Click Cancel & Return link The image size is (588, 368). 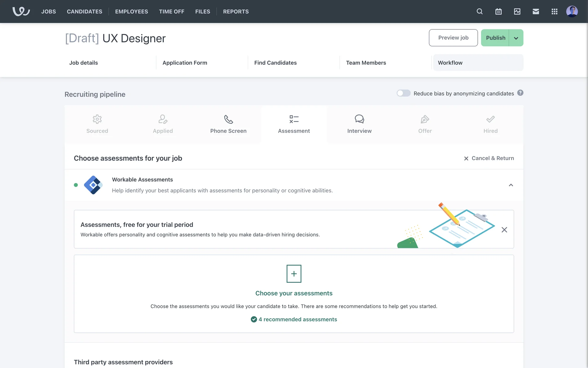pos(489,158)
